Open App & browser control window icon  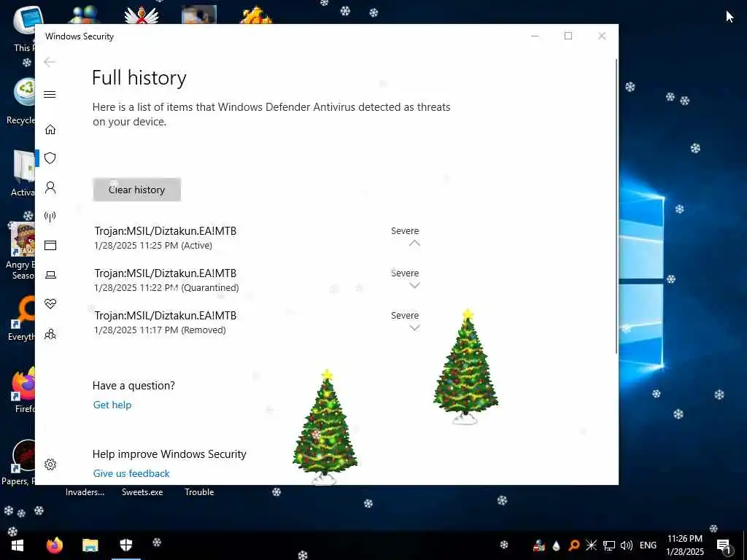(x=50, y=245)
